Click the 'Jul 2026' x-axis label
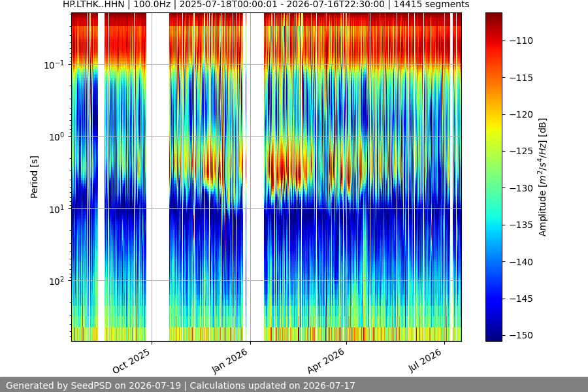This screenshot has width=588, height=392. coord(425,361)
